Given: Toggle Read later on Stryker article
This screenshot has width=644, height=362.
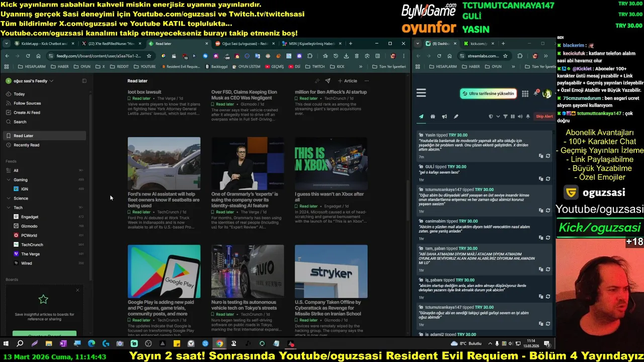Looking at the screenshot, I should [x=306, y=320].
